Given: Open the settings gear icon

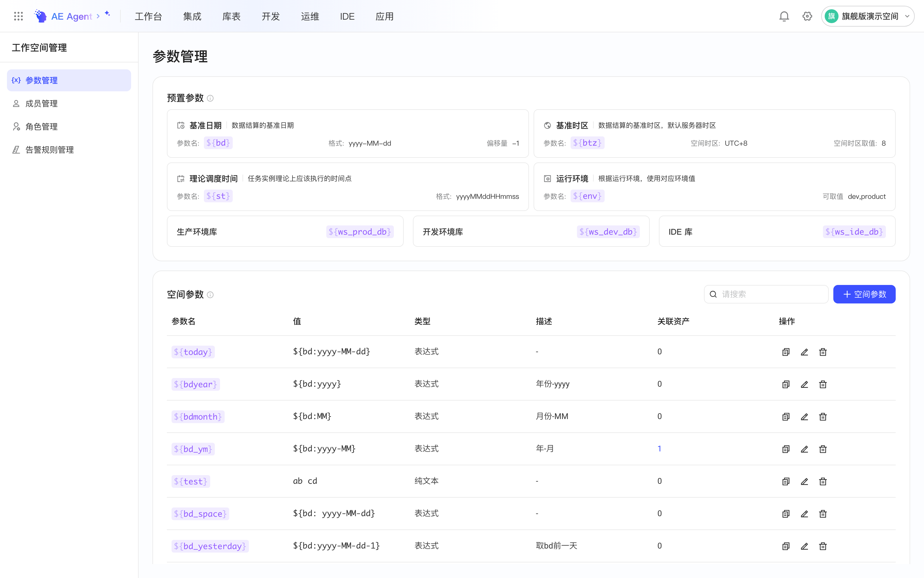Looking at the screenshot, I should pyautogui.click(x=807, y=16).
